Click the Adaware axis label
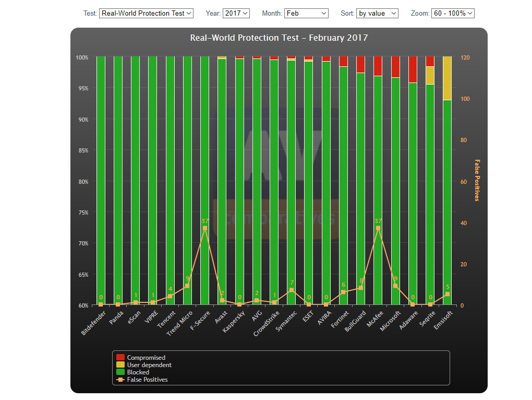 pos(408,320)
